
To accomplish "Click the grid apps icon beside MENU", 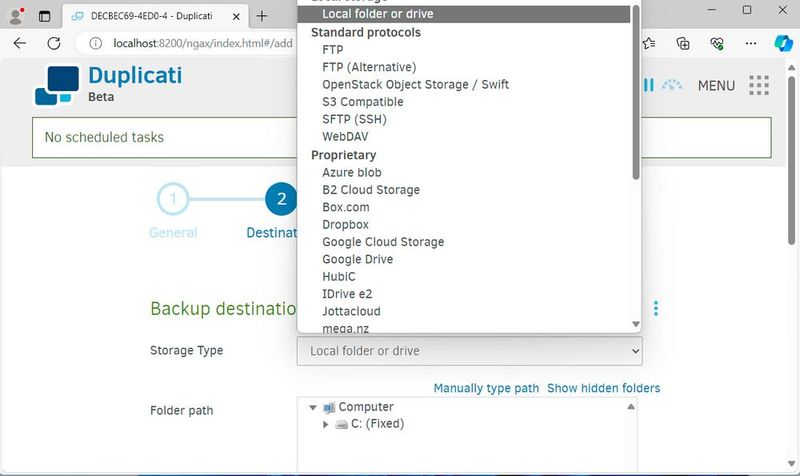I will coord(759,85).
